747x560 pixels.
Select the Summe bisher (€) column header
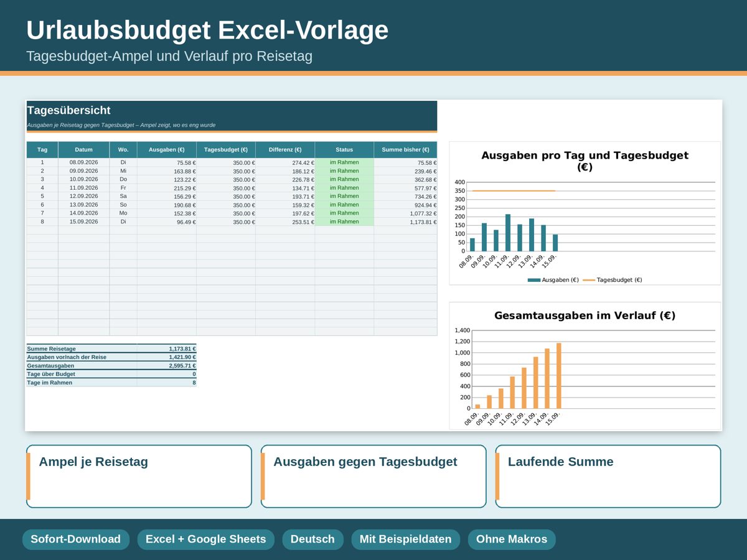405,150
